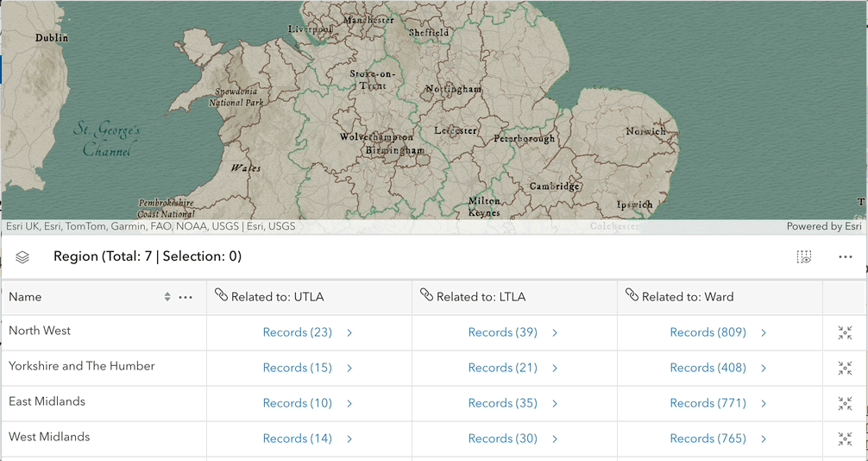This screenshot has width=868, height=461.
Task: Sort the Name column using sort arrows
Action: point(167,297)
